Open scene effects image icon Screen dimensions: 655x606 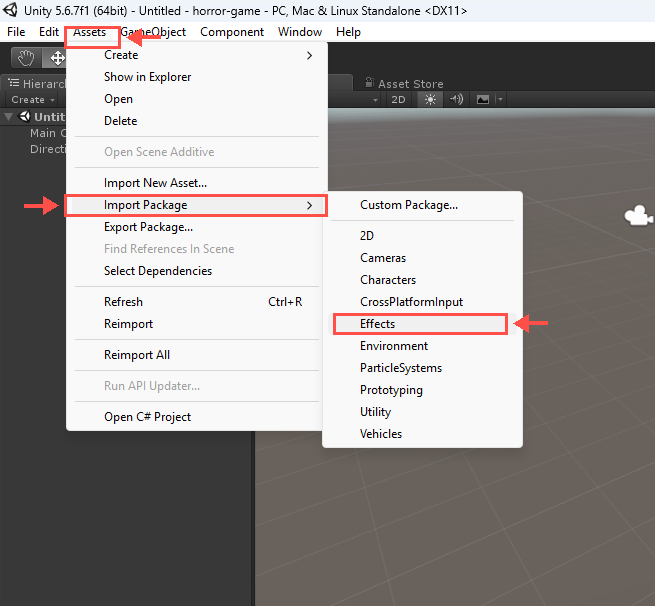pos(483,99)
